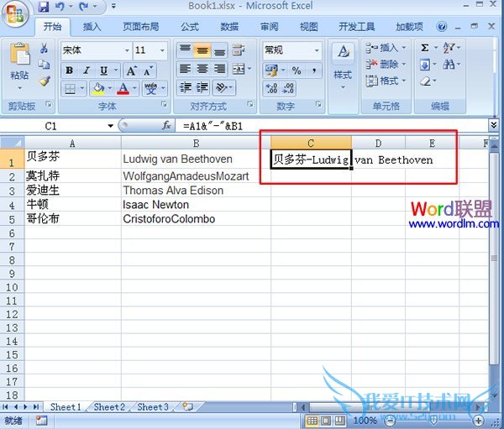Apply percent style

[x=297, y=71]
